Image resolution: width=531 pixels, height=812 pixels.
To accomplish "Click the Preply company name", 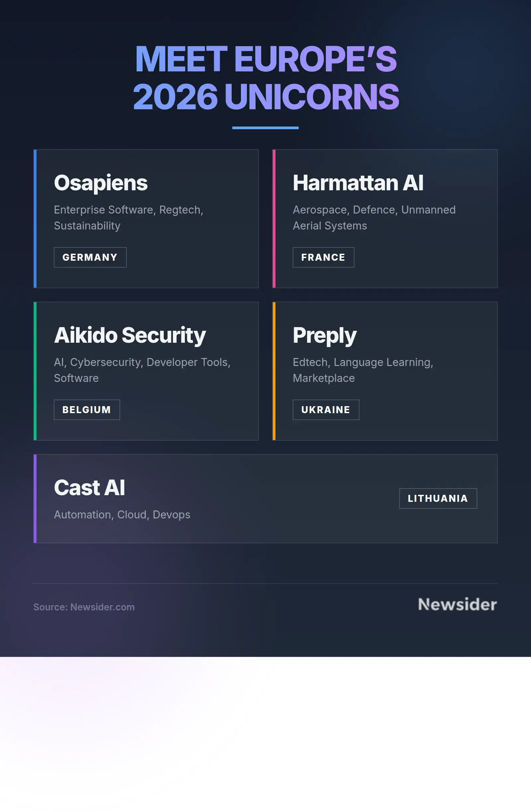I will point(324,335).
